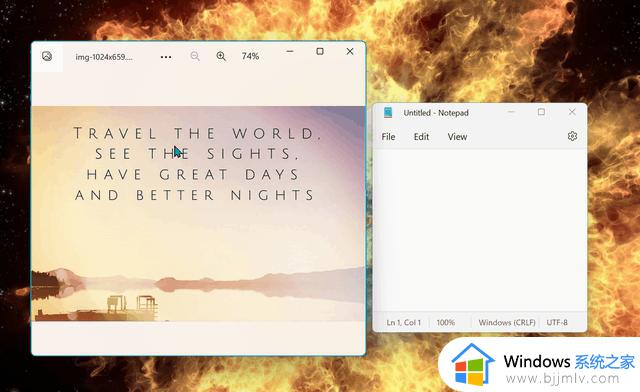The width and height of the screenshot is (640, 392).
Task: Maximize the Photos window
Action: (x=320, y=51)
